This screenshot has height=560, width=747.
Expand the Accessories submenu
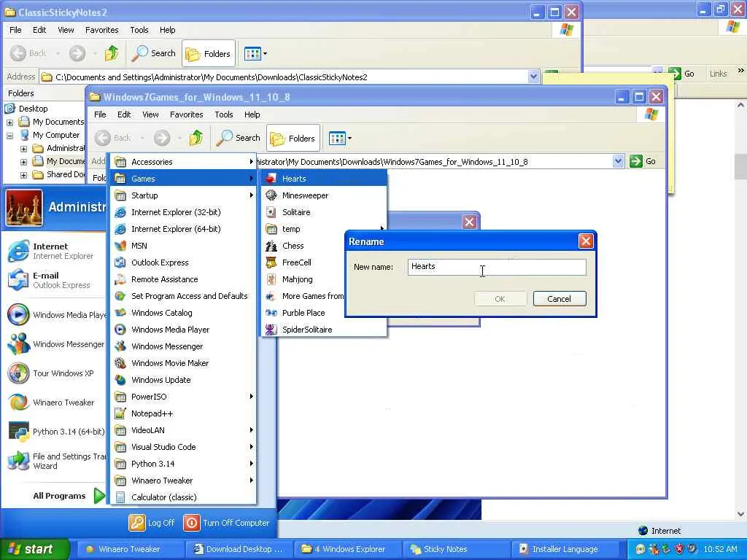184,162
